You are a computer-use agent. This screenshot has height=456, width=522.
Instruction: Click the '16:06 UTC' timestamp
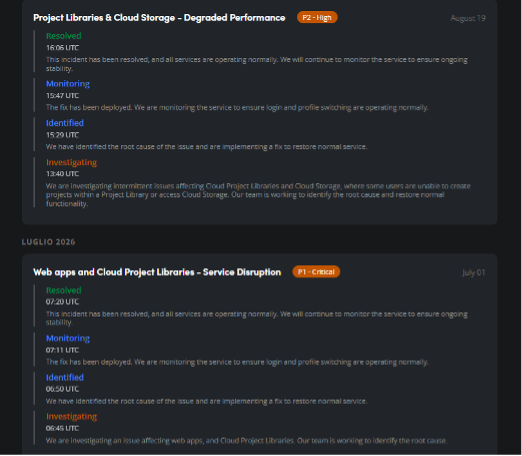tap(62, 48)
